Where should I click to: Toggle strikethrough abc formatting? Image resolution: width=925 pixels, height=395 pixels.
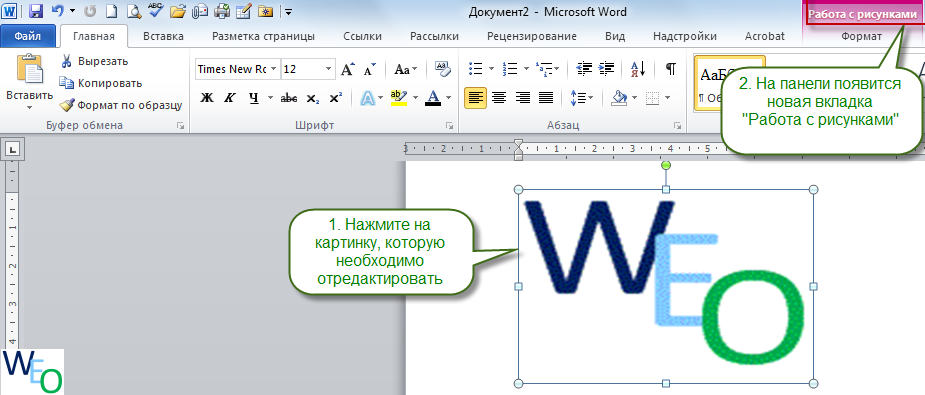[x=288, y=97]
